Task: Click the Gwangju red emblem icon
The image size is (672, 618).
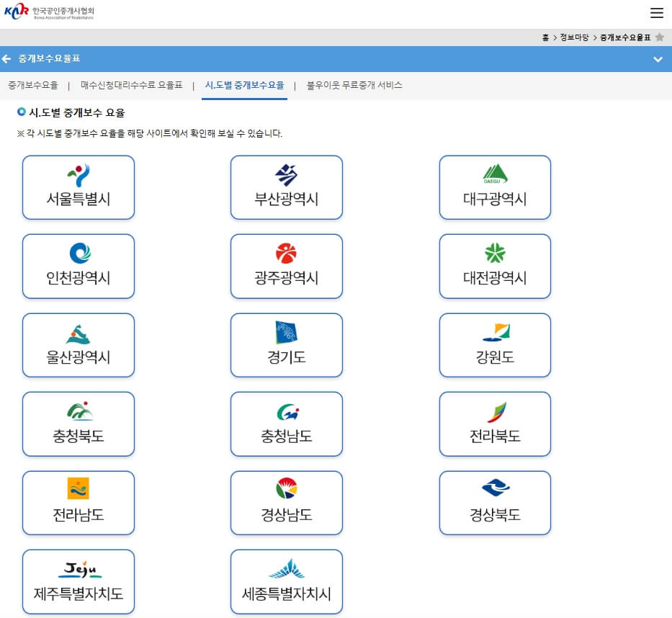Action: tap(286, 253)
